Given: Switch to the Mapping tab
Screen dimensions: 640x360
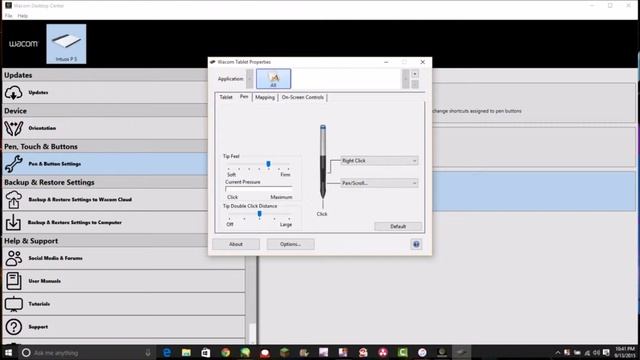Looking at the screenshot, I should pyautogui.click(x=265, y=98).
